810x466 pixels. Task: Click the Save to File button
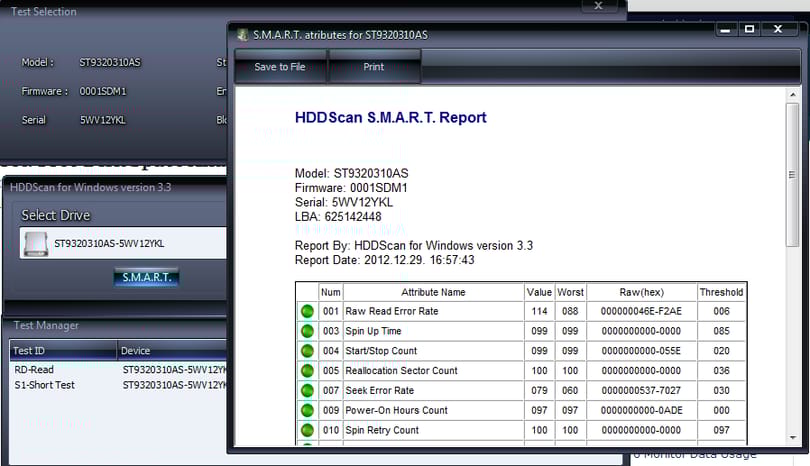click(x=280, y=67)
